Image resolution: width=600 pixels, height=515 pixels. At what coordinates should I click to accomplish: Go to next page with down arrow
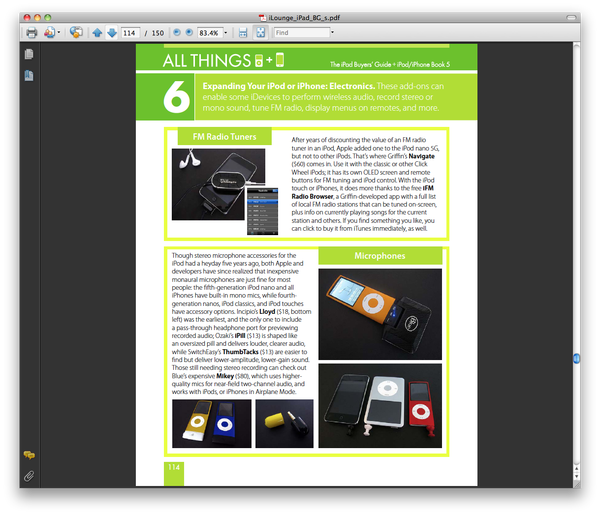pos(112,33)
